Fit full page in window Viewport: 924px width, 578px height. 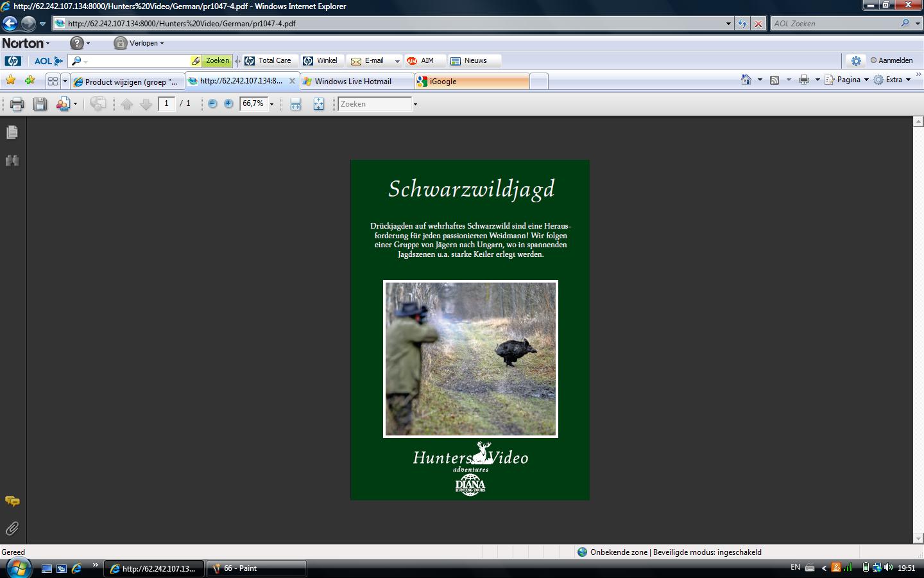318,104
